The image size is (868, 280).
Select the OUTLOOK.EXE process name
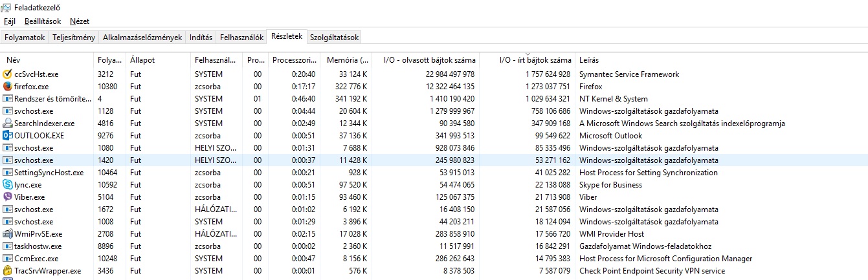39,136
